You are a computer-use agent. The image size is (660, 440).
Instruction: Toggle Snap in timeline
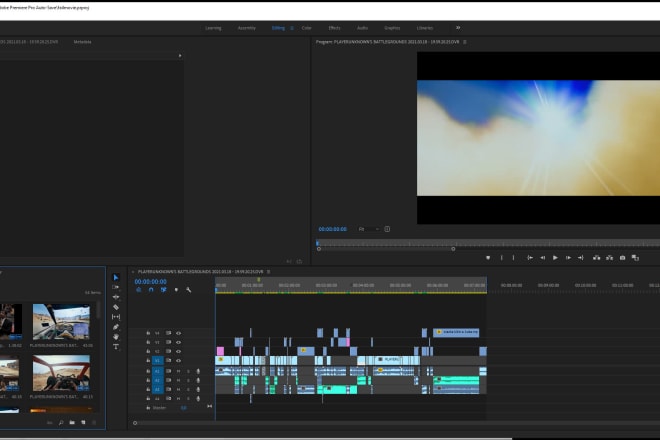point(151,290)
